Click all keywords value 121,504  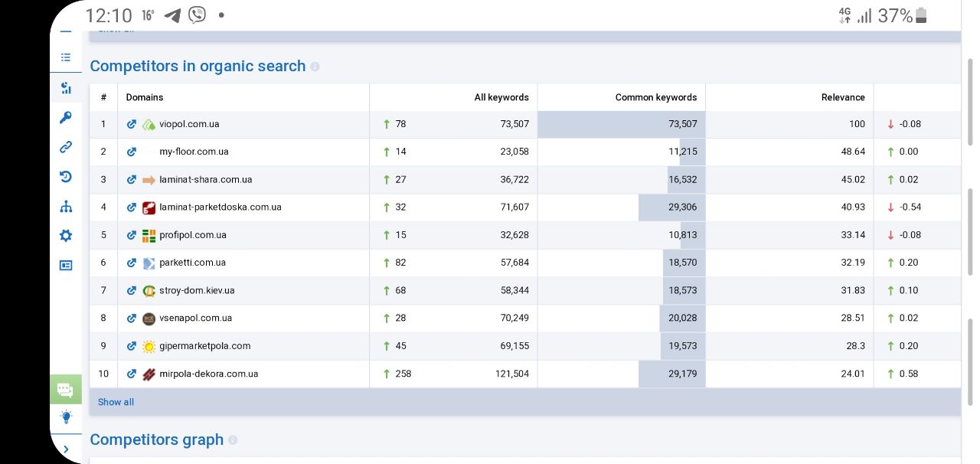tap(512, 374)
